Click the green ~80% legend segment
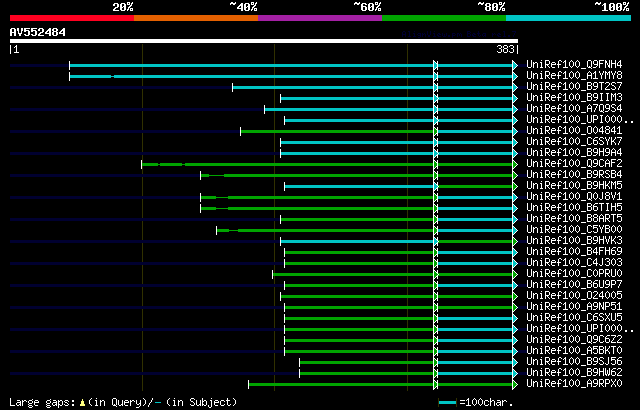Screen dimensions: 640x410 [444, 18]
